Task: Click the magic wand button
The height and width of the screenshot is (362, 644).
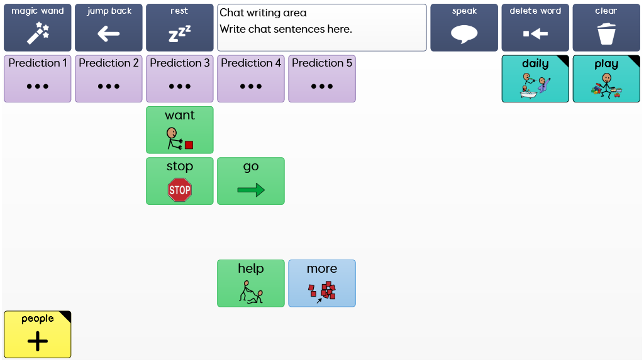Action: click(37, 28)
